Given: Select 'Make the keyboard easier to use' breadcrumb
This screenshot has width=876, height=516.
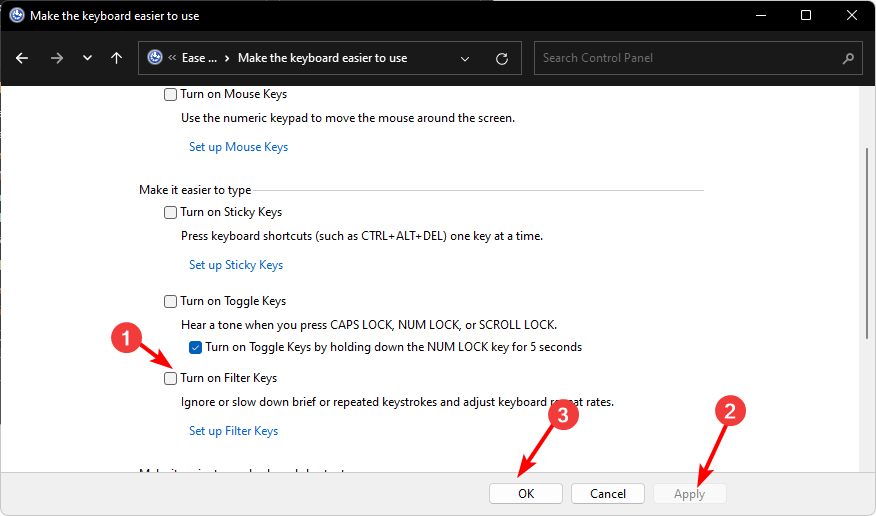Looking at the screenshot, I should click(322, 58).
